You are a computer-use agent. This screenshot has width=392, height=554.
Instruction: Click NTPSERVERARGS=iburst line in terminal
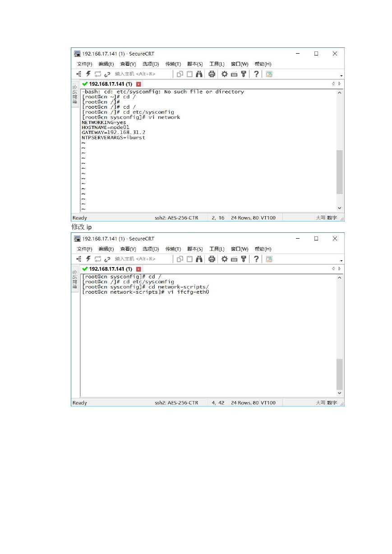(113, 137)
